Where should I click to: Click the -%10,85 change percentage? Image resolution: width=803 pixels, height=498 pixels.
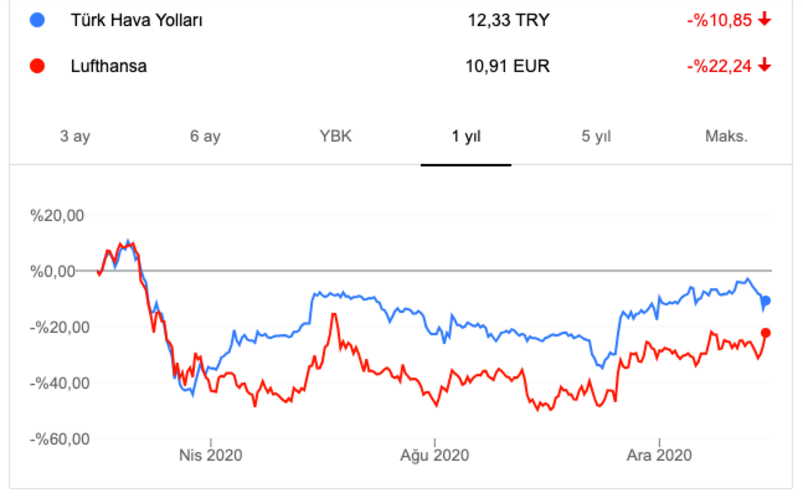tap(719, 20)
